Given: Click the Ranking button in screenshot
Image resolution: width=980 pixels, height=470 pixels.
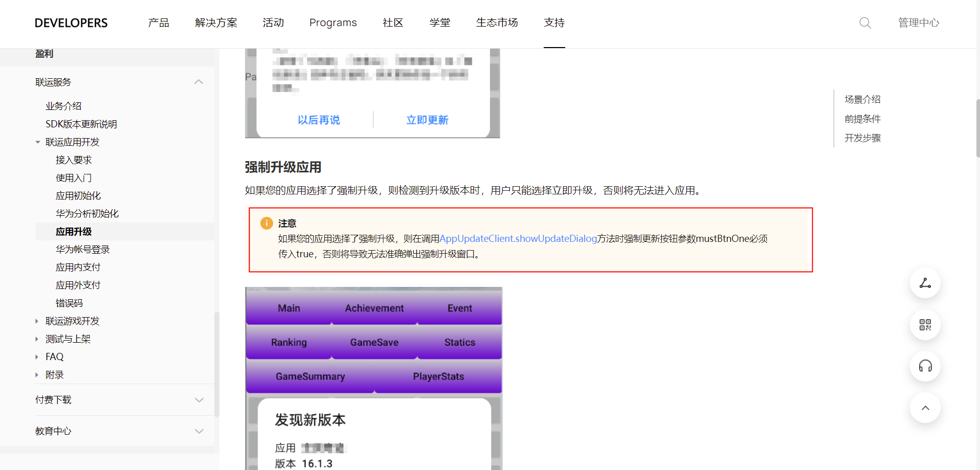Looking at the screenshot, I should [x=289, y=342].
